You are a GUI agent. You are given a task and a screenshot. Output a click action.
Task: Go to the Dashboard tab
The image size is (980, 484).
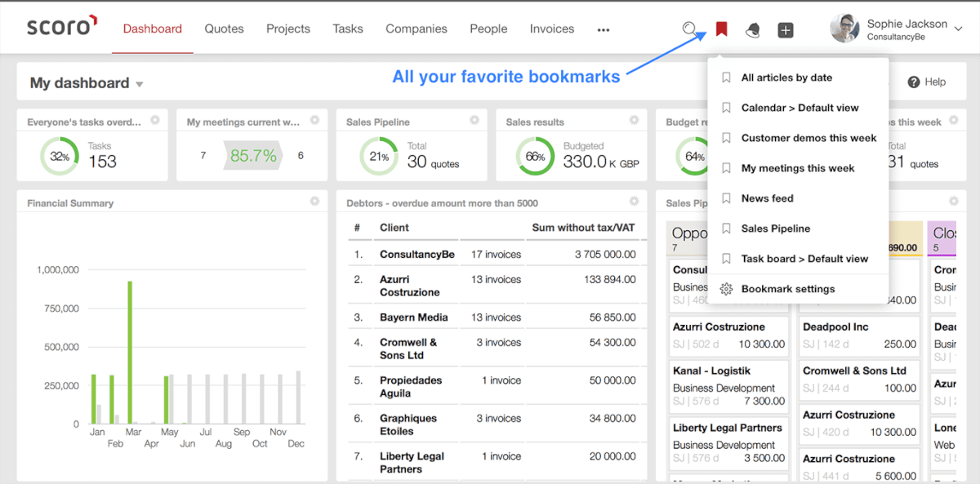click(153, 29)
